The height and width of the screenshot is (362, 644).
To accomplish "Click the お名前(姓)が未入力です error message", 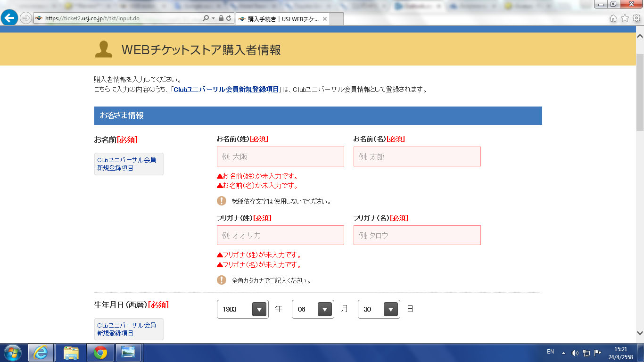I will click(257, 176).
